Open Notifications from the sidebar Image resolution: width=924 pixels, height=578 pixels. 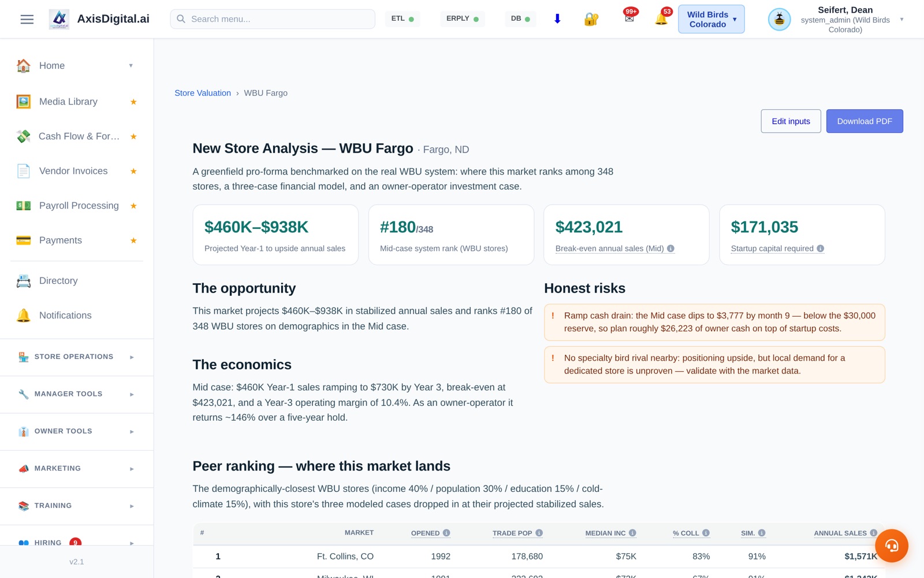65,316
